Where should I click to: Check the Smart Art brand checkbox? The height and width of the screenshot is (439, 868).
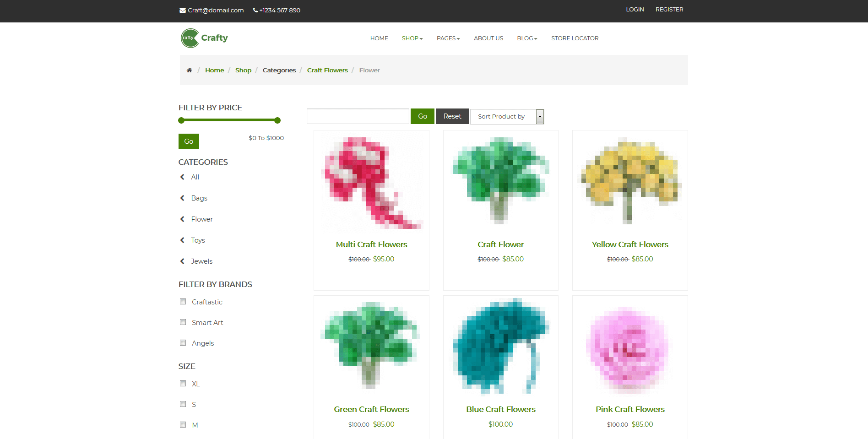click(x=183, y=322)
